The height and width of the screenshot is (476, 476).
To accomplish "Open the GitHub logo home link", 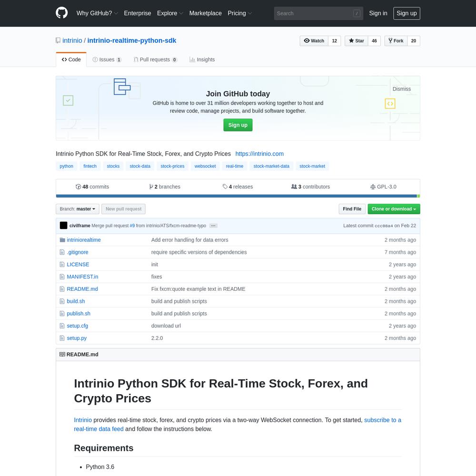I will (61, 13).
